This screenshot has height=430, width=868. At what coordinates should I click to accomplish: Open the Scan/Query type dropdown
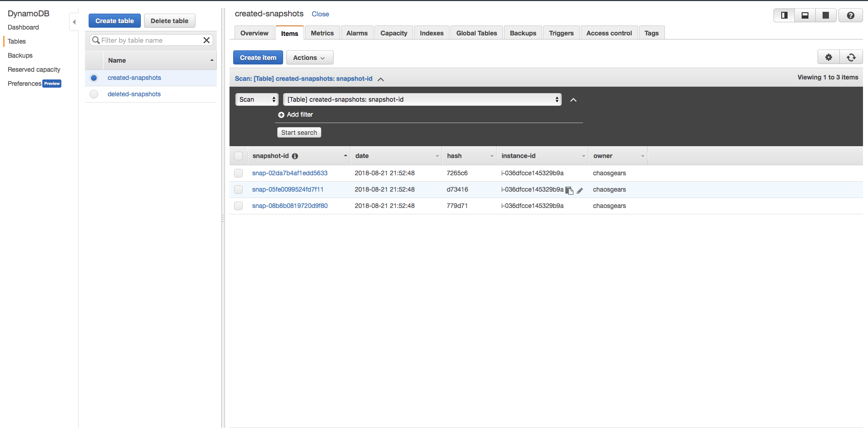pyautogui.click(x=257, y=99)
